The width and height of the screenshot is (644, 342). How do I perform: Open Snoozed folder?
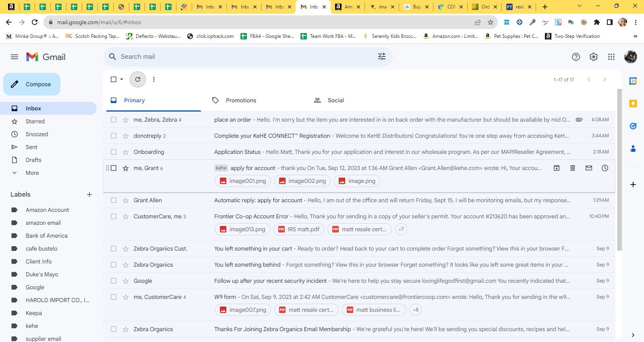[x=48, y=134]
